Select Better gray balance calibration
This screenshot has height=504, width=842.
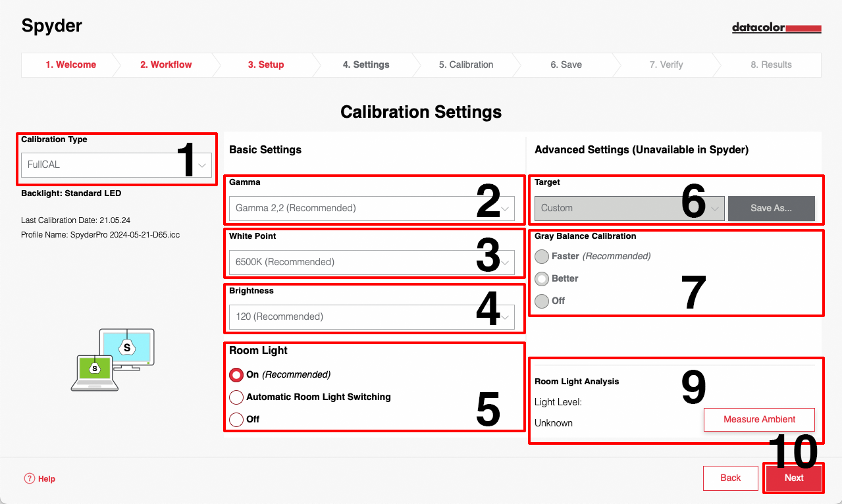(542, 279)
